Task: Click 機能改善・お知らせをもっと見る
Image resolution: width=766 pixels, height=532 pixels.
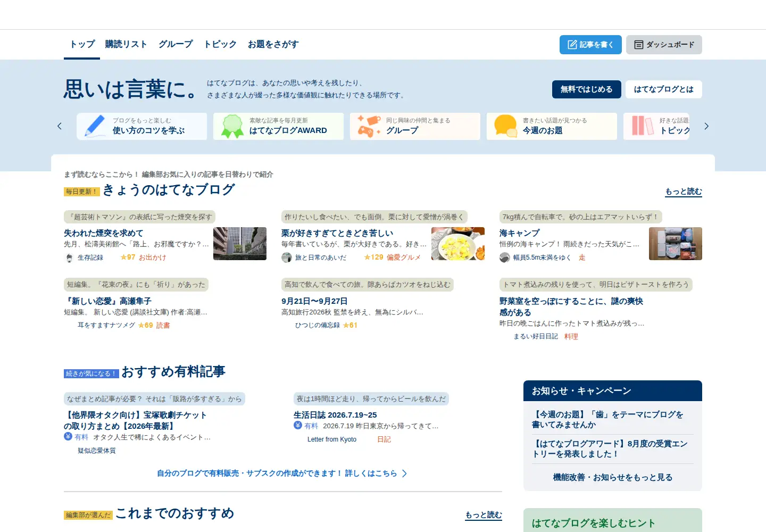Action: [x=613, y=478]
